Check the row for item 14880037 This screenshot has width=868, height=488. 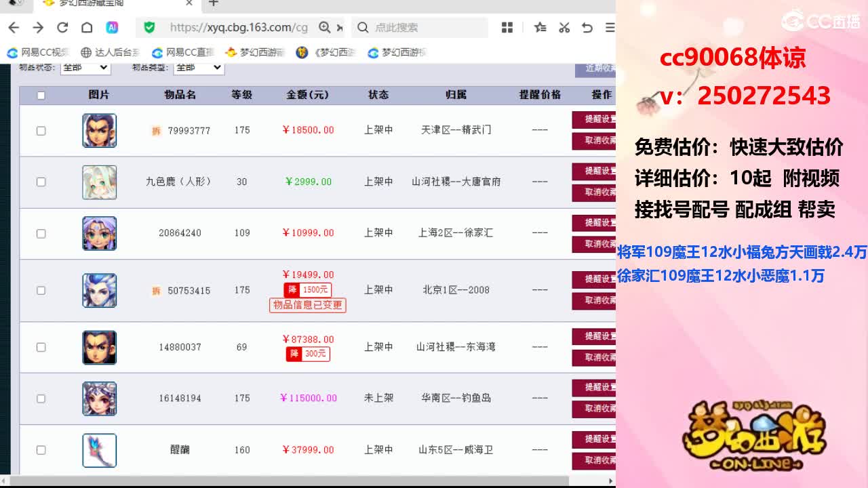pos(41,347)
